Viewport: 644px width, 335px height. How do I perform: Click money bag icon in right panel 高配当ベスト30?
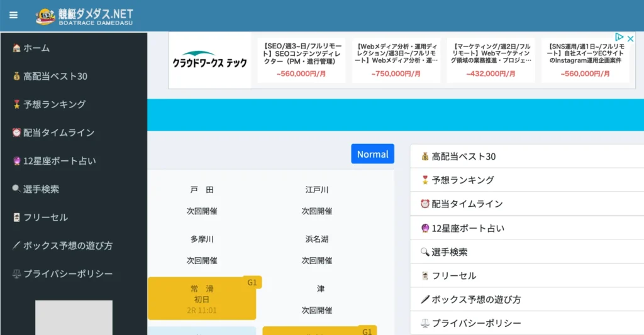tap(425, 157)
